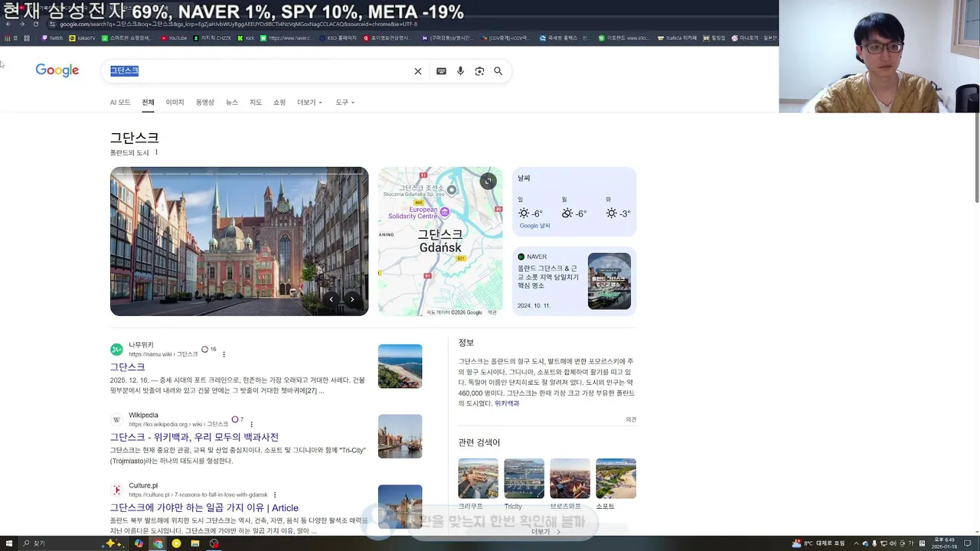Show the next photo in the image carousel
Image resolution: width=980 pixels, height=551 pixels.
[352, 299]
